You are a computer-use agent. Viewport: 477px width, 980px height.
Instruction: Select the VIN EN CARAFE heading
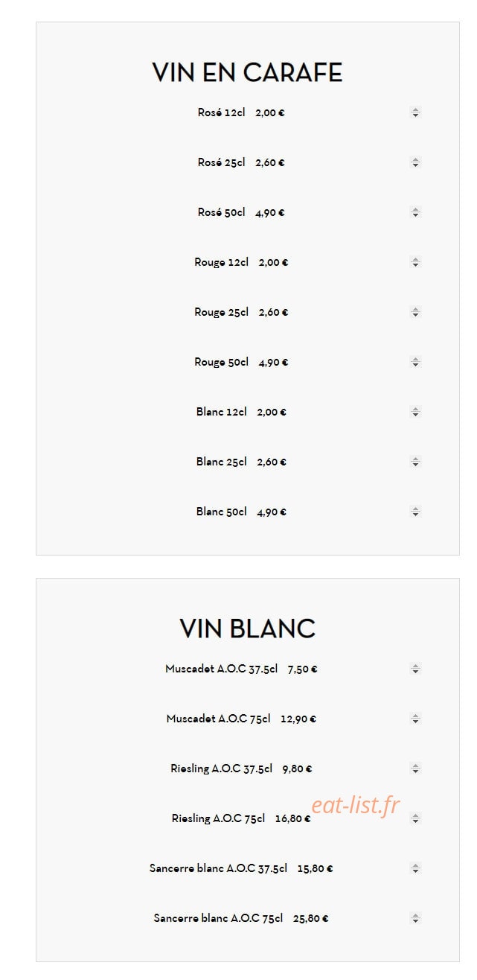247,73
